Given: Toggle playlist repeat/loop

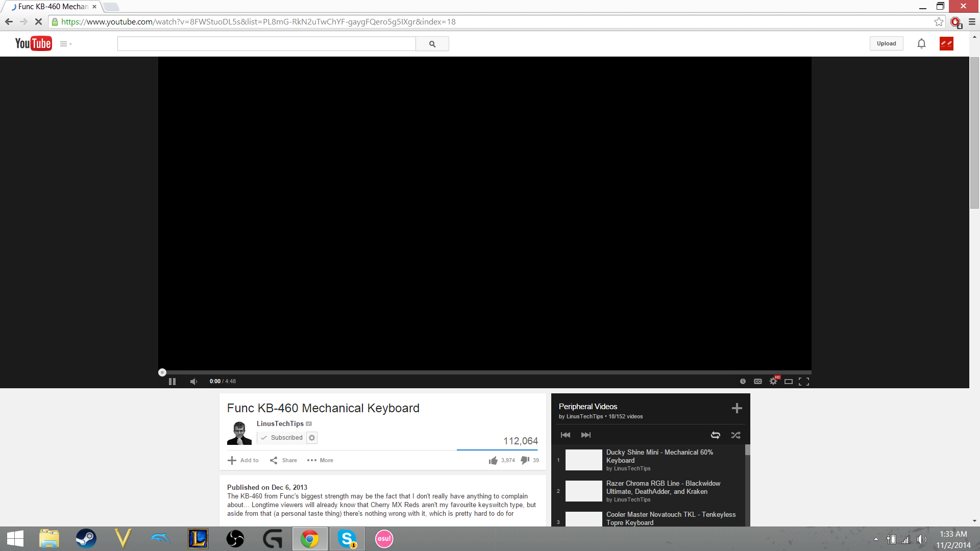Looking at the screenshot, I should coord(716,435).
